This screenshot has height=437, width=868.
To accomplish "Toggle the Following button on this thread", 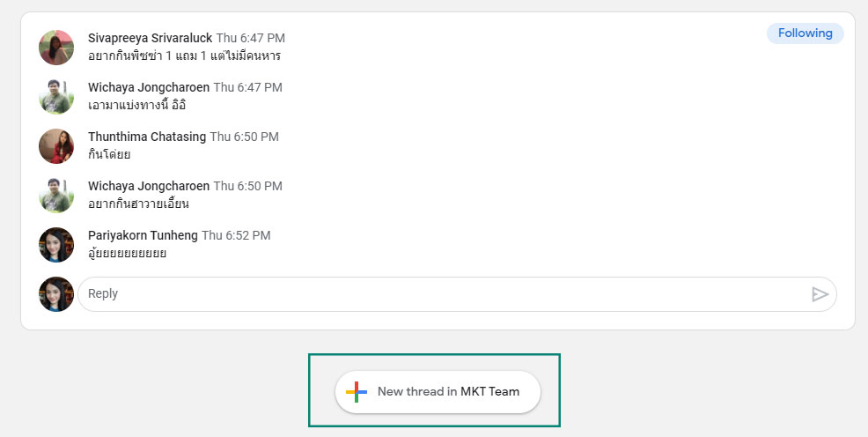I will click(x=805, y=33).
